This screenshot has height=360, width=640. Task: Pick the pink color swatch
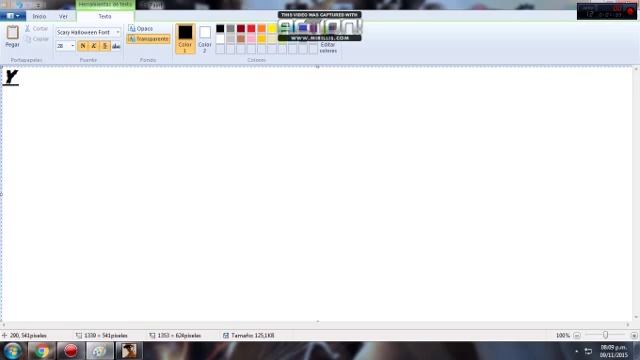pyautogui.click(x=251, y=39)
